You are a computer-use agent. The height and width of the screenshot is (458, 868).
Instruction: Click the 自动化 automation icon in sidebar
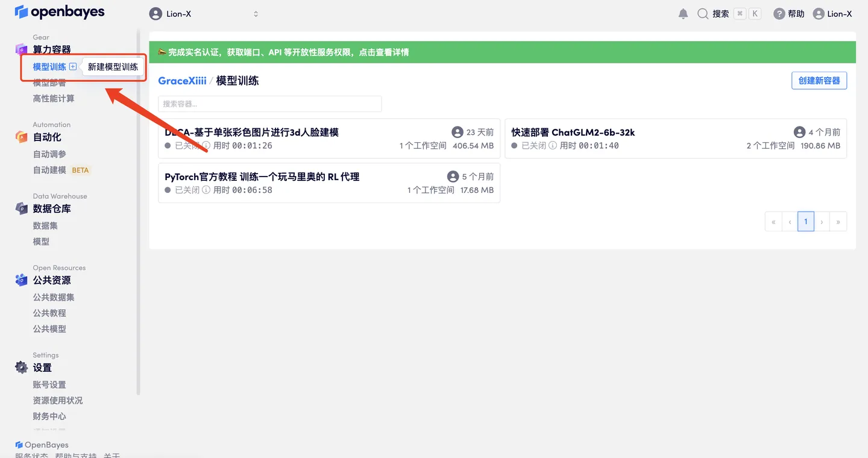click(x=20, y=137)
